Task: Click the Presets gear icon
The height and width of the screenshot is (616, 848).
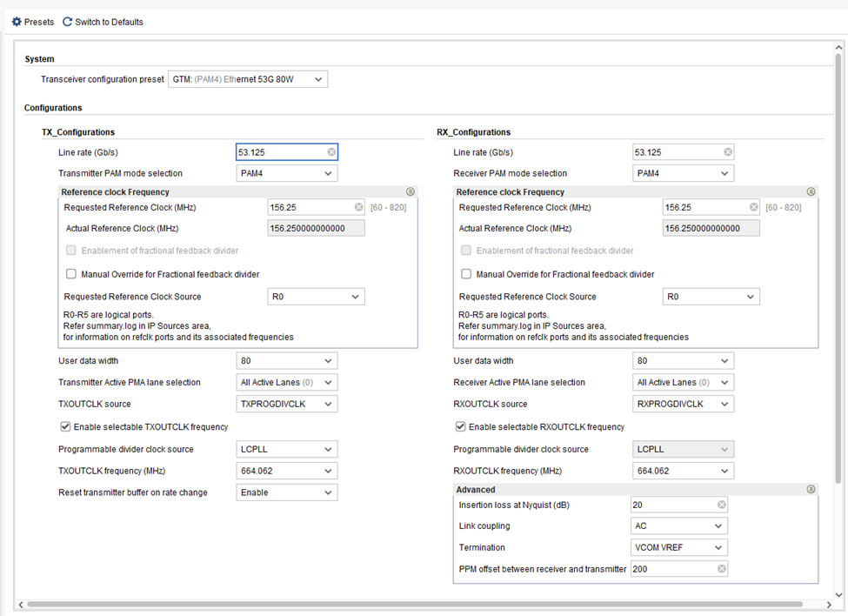Action: (17, 22)
